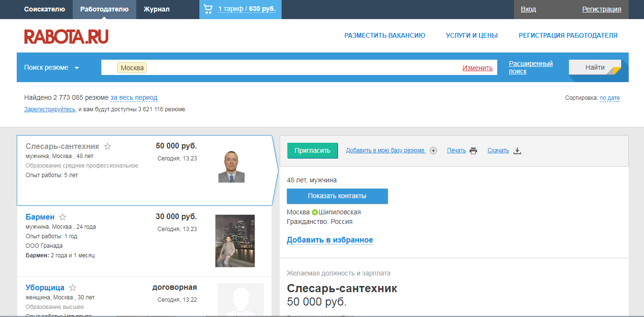Screen dimensions: 644x317
Task: Change sorting via по дате selector
Action: click(x=610, y=97)
